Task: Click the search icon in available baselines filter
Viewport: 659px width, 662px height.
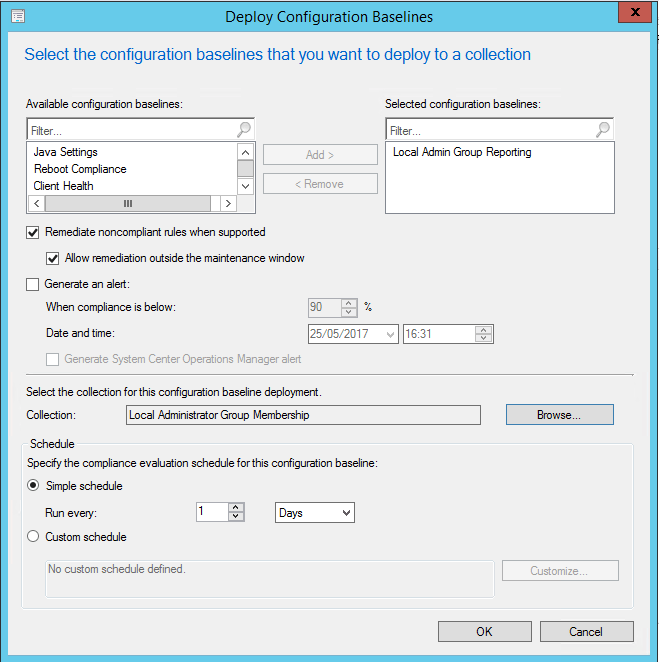Action: click(x=244, y=130)
